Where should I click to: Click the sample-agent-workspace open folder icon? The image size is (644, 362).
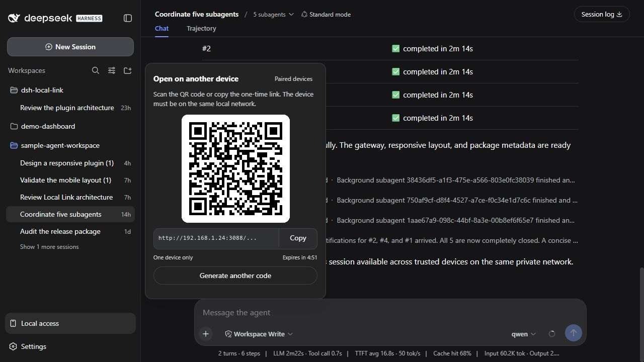14,145
